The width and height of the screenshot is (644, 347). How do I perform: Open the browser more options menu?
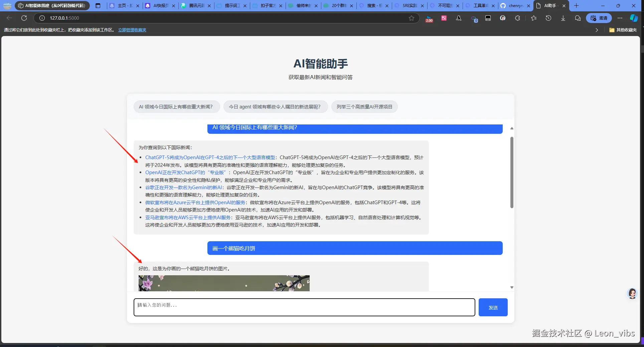(620, 18)
